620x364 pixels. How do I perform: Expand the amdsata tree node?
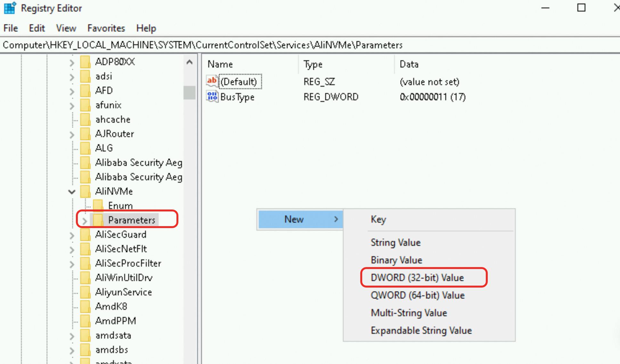point(72,336)
